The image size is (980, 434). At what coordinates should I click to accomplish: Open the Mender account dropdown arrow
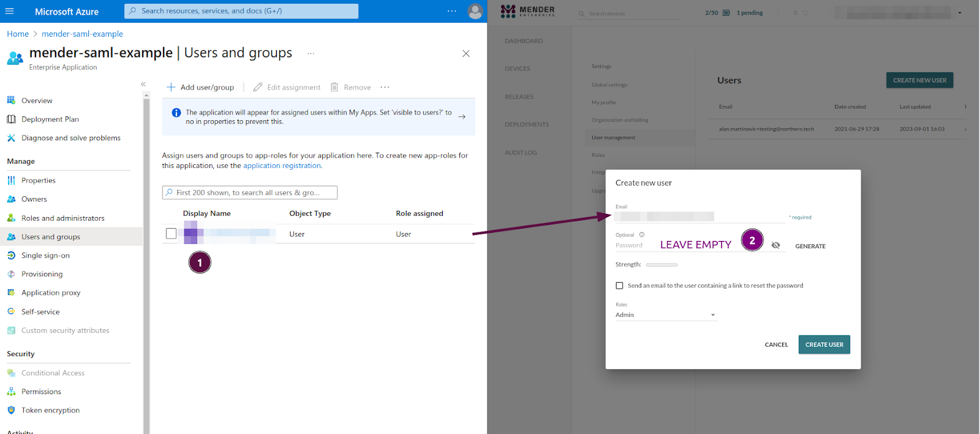pos(960,13)
